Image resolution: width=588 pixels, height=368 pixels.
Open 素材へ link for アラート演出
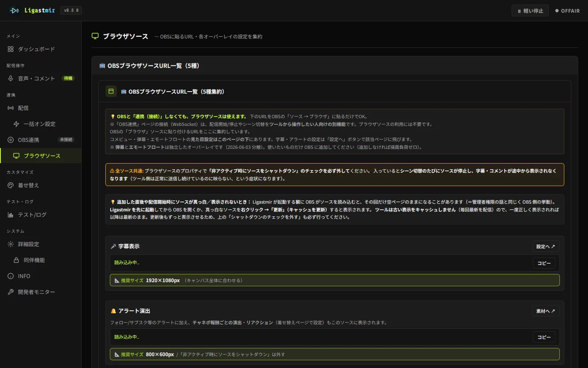pos(546,311)
